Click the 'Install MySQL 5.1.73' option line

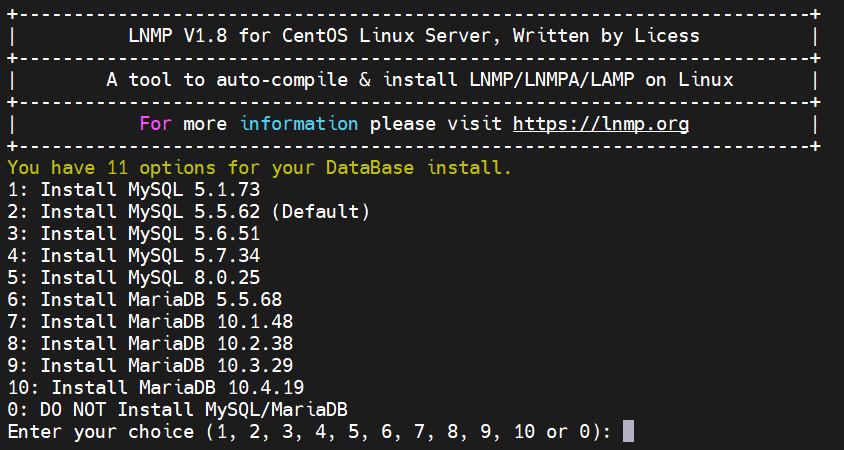(x=134, y=189)
